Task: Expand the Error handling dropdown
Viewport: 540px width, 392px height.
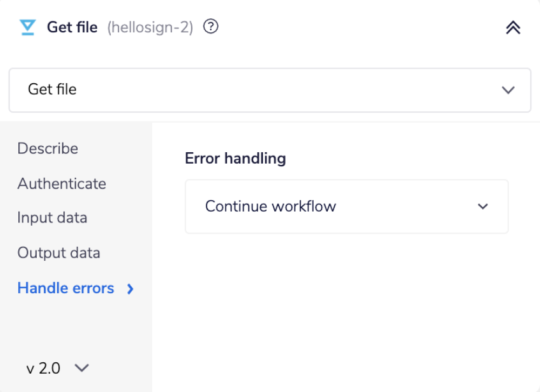Action: coord(346,206)
